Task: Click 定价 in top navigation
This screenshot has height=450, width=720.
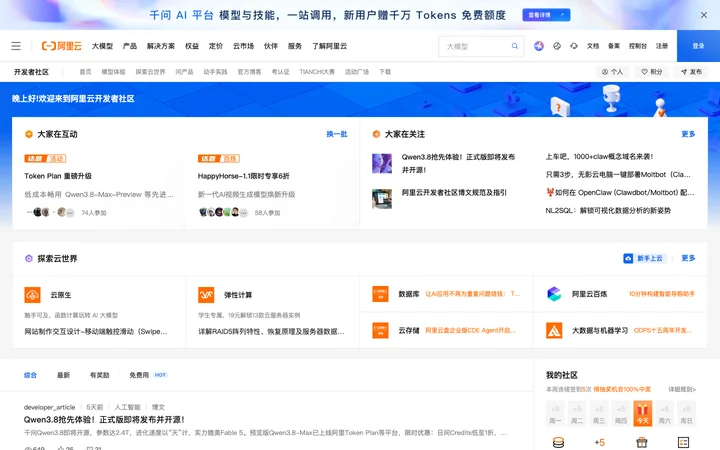Action: (x=216, y=46)
